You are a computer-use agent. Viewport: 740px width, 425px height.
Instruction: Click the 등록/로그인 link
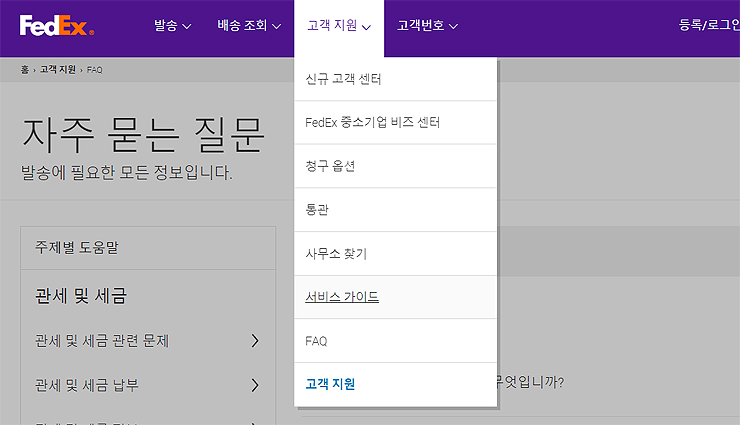click(709, 25)
